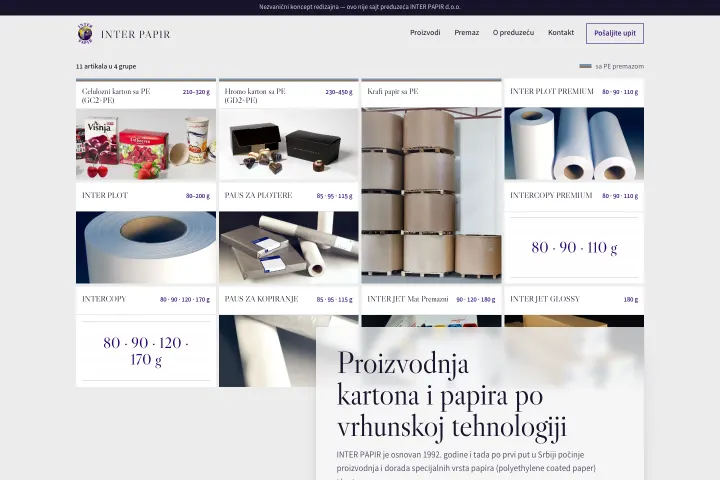Open PAUS ZA PLOTERE product title
Viewport: 720px width, 480px height.
[x=259, y=195]
